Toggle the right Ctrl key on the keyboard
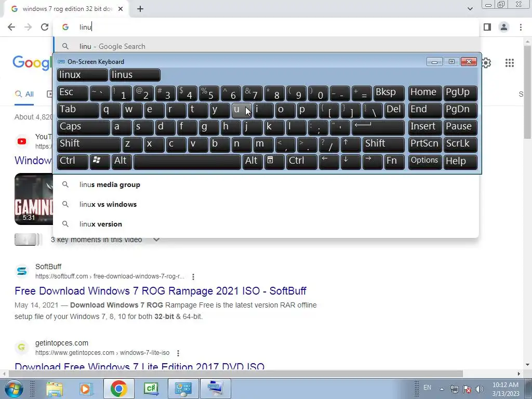 tap(302, 162)
